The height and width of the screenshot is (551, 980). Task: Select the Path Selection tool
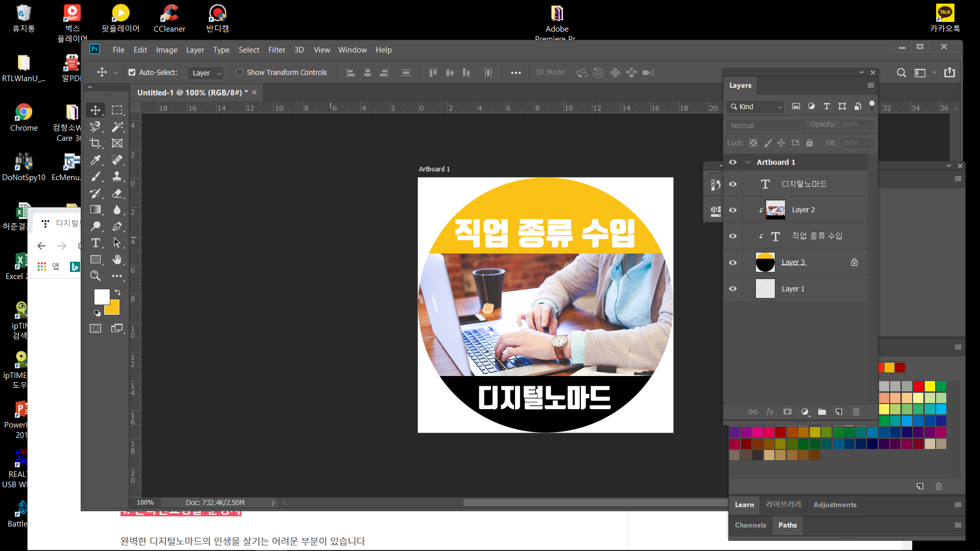click(x=117, y=243)
